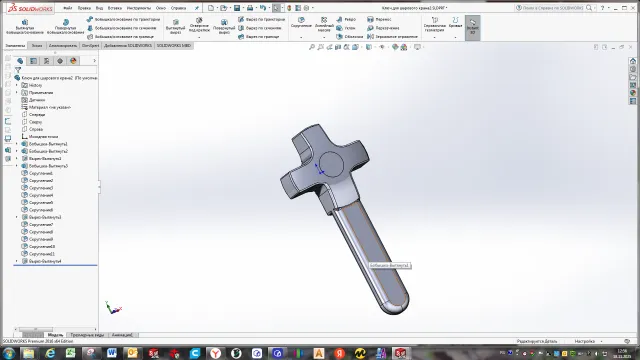Screen dimensions: 640x360
Task: Click the Extruded Boss/Base (Вытянутая бобышка) tool
Action: [x=25, y=27]
